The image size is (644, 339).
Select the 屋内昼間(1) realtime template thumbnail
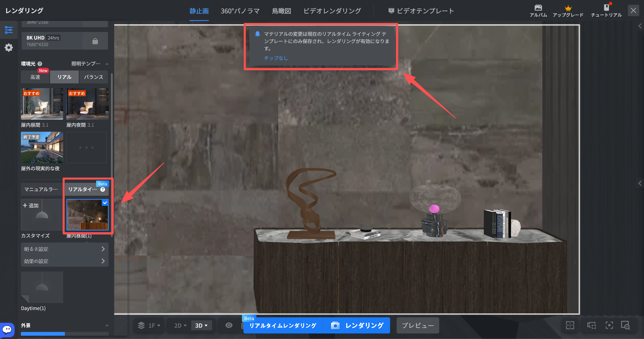[87, 215]
